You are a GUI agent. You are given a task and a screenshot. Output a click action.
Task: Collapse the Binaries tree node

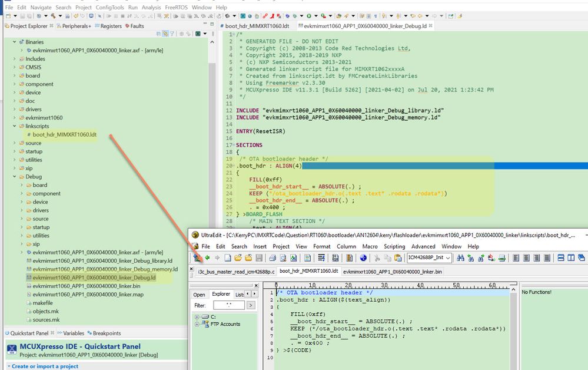(x=14, y=42)
